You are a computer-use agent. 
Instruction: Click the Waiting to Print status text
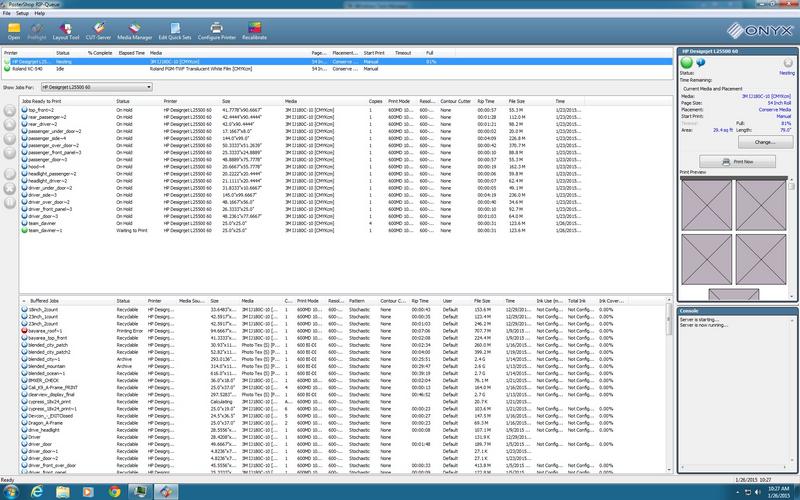[x=132, y=230]
